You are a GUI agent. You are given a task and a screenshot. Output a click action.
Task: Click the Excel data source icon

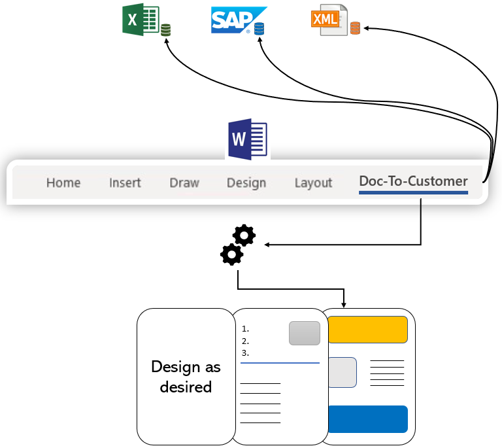click(141, 19)
